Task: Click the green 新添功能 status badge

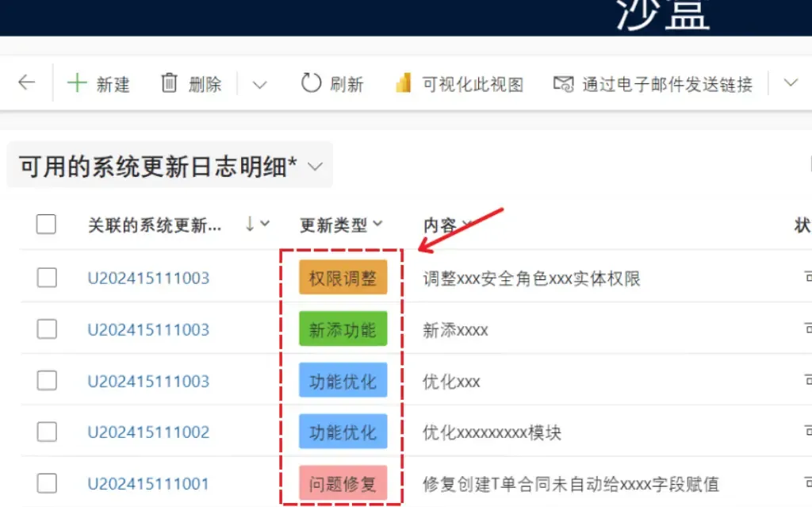Action: click(342, 328)
